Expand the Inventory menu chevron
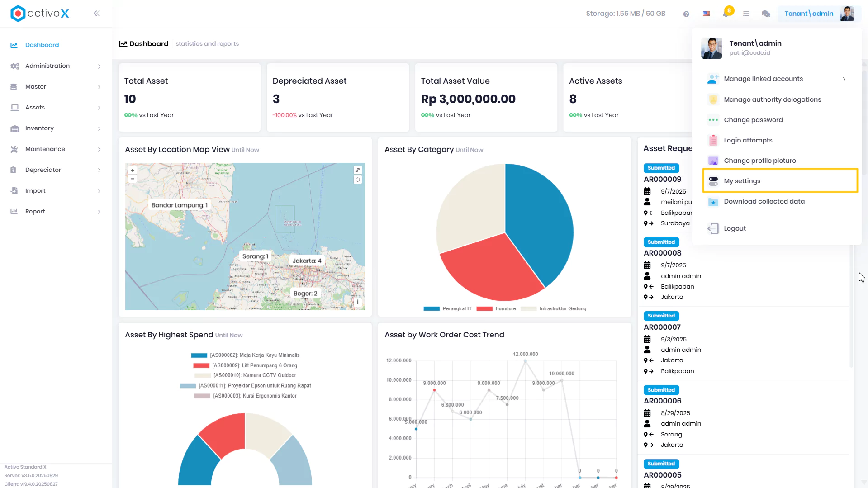 pyautogui.click(x=99, y=129)
